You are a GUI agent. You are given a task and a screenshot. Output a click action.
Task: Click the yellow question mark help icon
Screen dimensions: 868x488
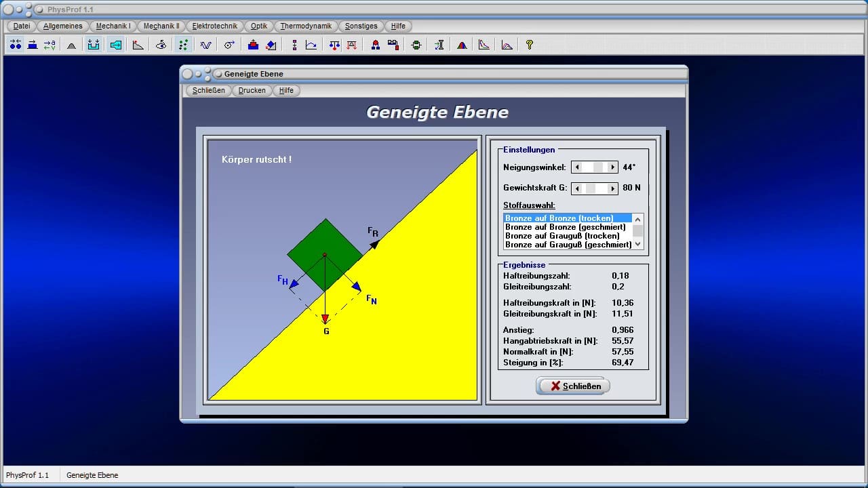click(530, 45)
